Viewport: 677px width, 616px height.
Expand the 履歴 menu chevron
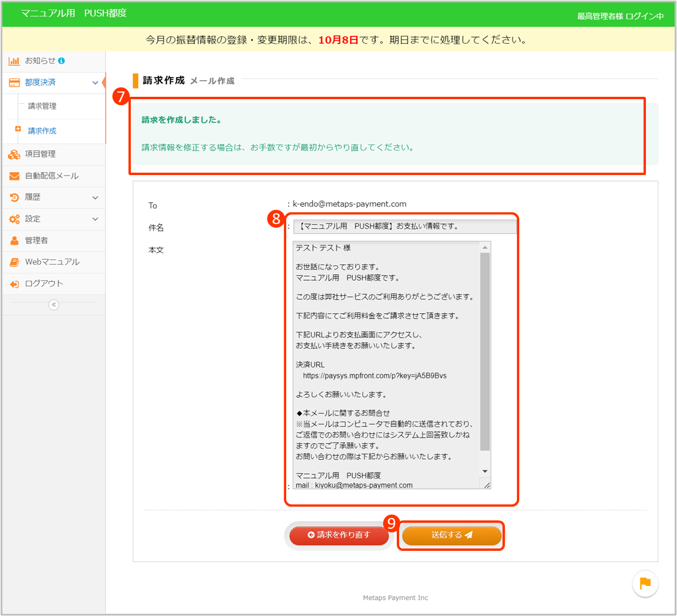point(95,197)
